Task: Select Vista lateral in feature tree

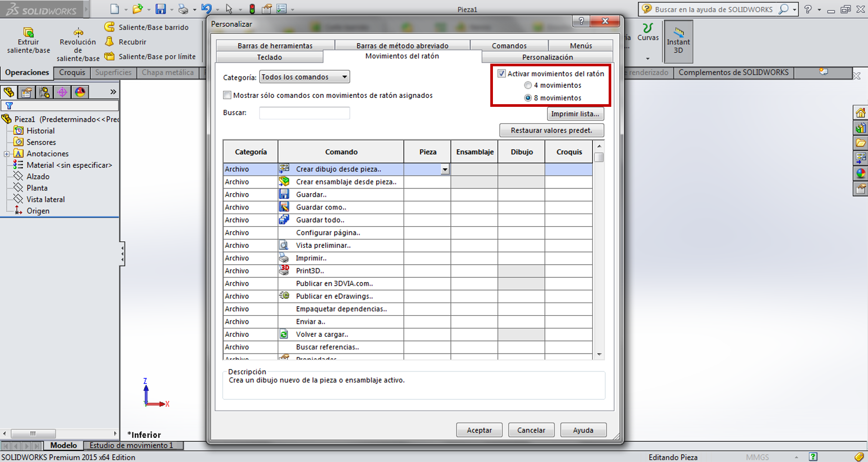Action: click(46, 199)
